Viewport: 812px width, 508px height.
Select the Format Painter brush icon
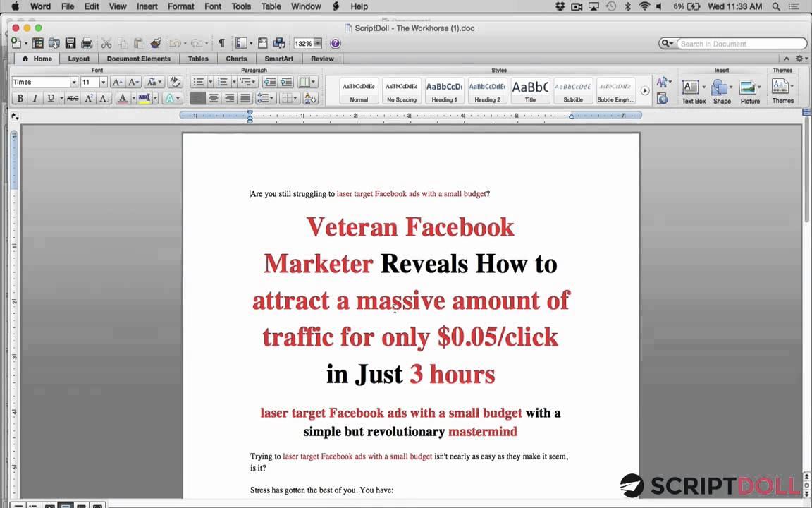click(x=155, y=43)
